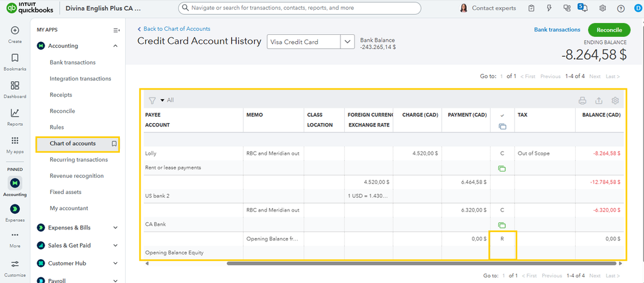This screenshot has height=283, width=644.
Task: Open Bookmarks in left rail
Action: 15,58
